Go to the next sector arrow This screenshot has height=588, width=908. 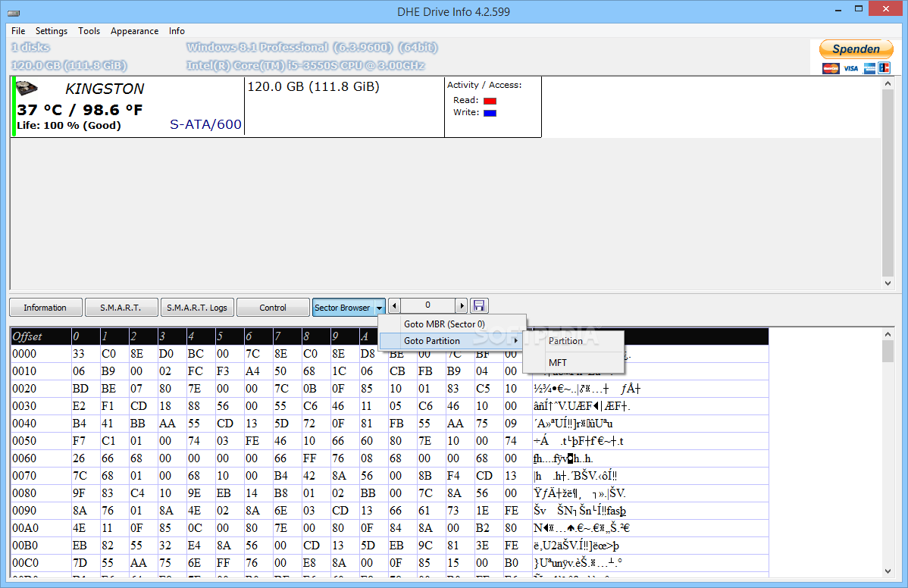pos(462,305)
